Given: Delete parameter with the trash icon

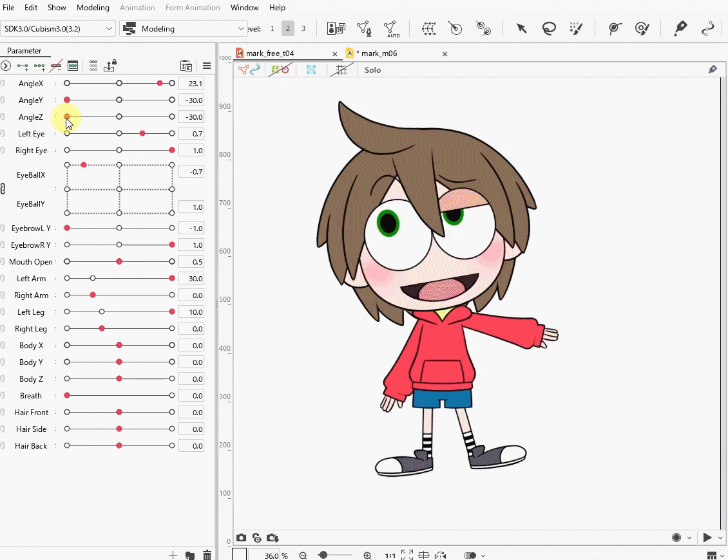Looking at the screenshot, I should [x=207, y=555].
